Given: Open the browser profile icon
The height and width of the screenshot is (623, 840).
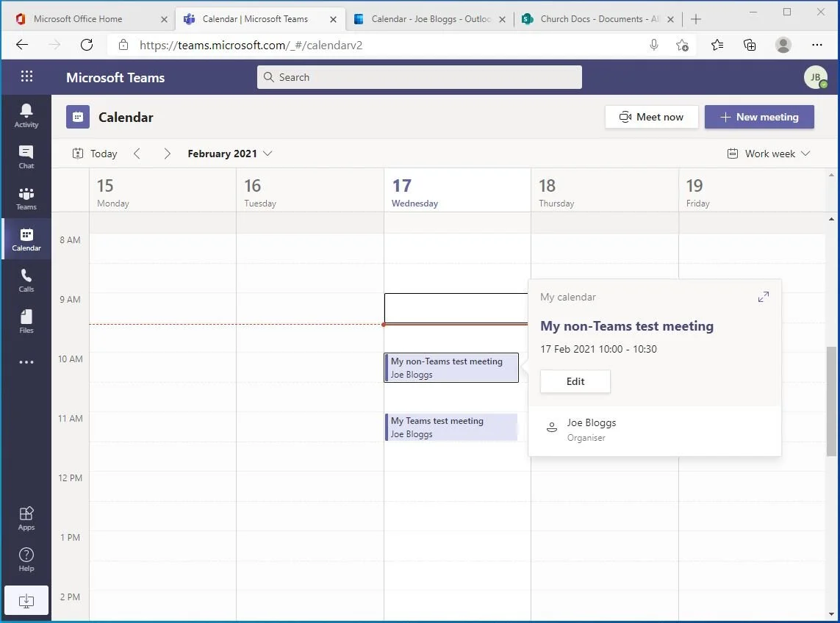Looking at the screenshot, I should coord(783,45).
